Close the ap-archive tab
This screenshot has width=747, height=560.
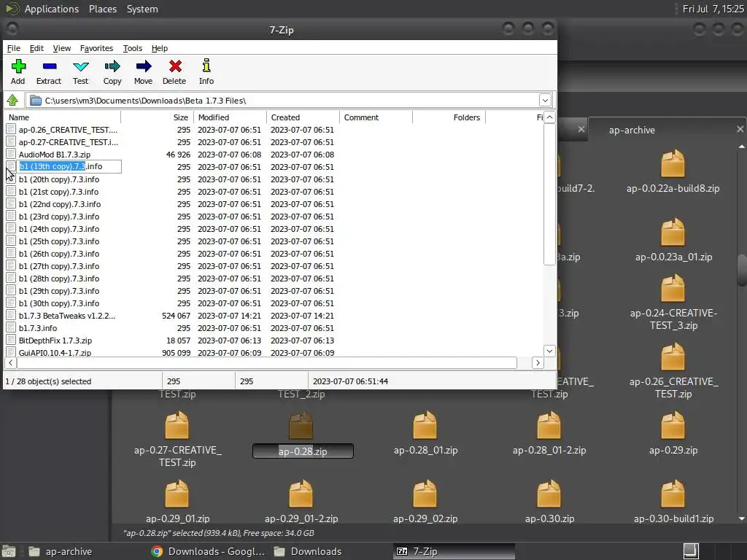click(x=740, y=129)
